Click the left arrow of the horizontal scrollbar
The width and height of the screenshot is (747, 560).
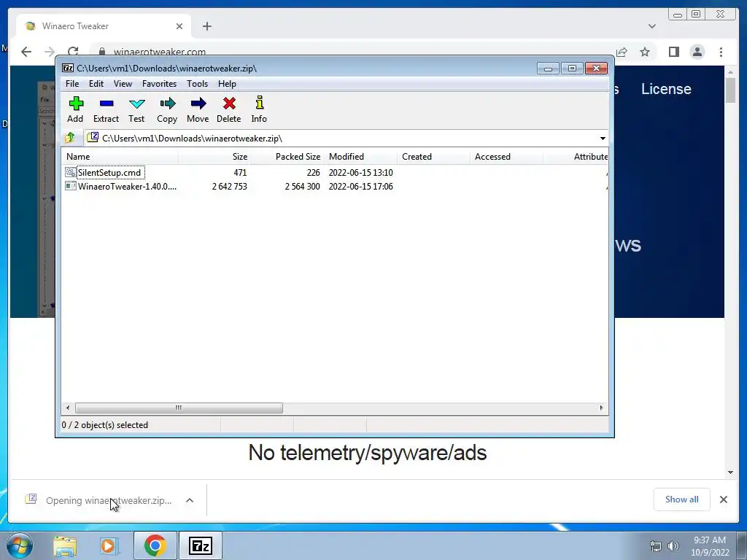68,408
